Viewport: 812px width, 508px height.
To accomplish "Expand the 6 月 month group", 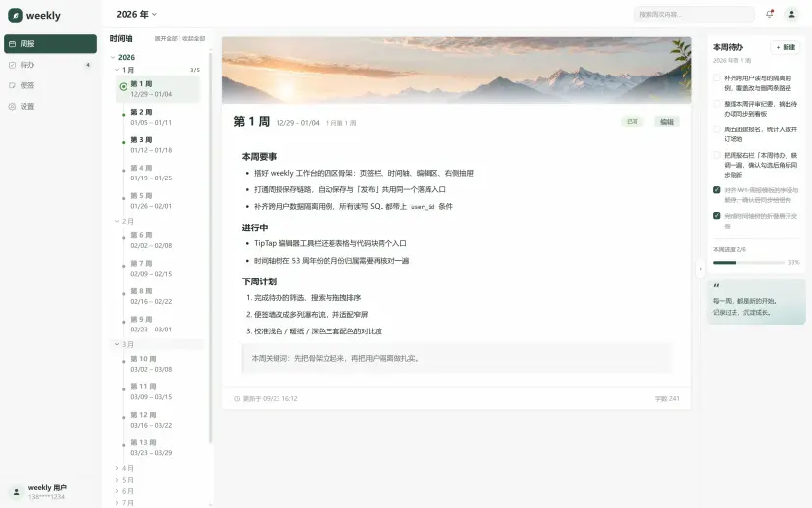I will [x=117, y=491].
